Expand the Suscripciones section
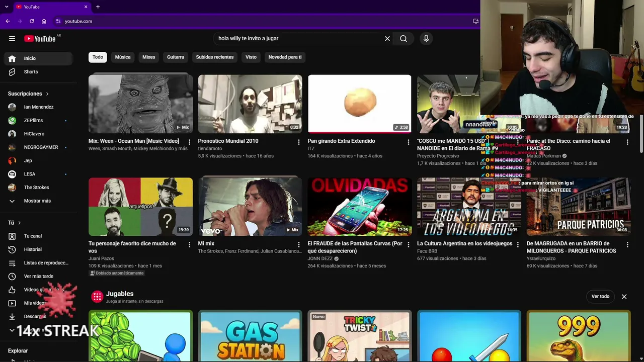Screen dimensions: 644x362 (29, 94)
